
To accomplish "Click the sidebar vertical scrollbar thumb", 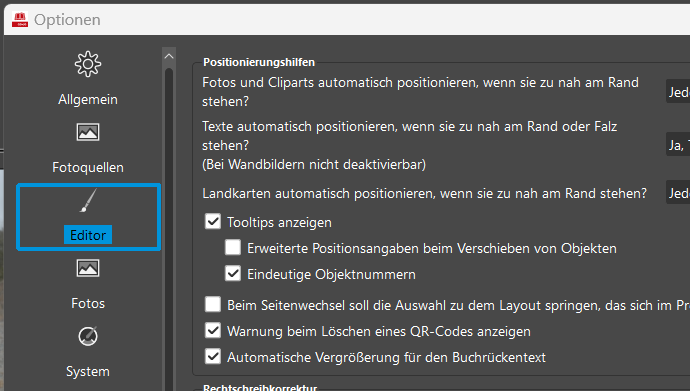I will pos(169,229).
